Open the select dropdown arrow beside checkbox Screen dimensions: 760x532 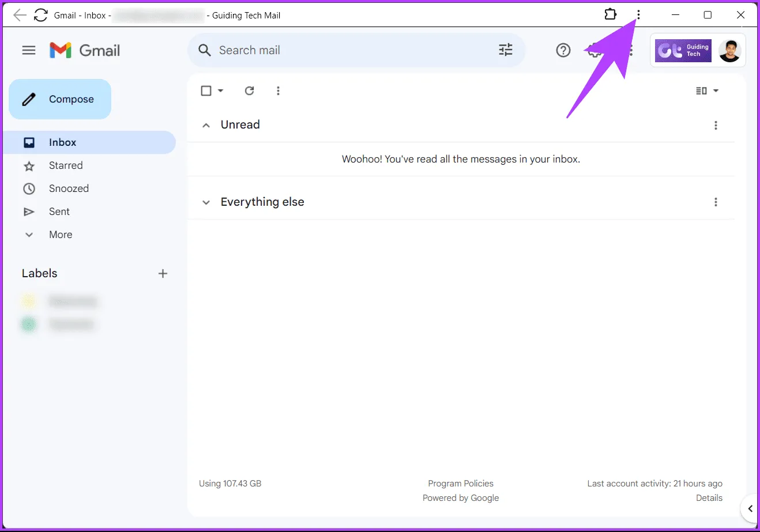coord(221,90)
